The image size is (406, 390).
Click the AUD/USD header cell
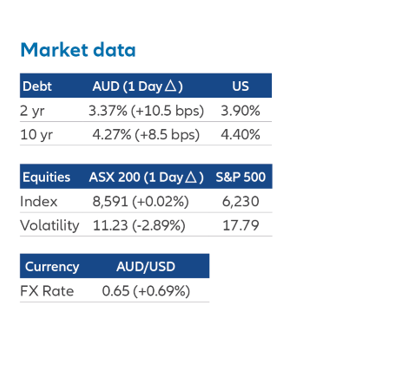click(146, 267)
